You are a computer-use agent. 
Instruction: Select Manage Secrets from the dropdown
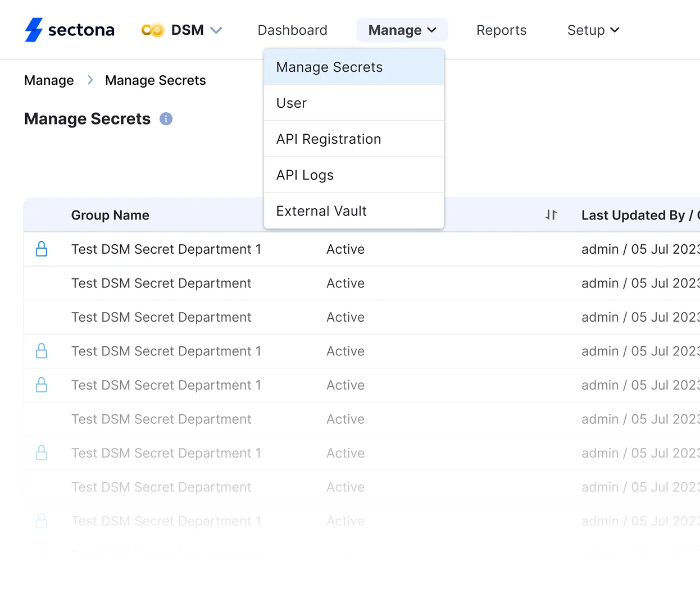point(329,67)
